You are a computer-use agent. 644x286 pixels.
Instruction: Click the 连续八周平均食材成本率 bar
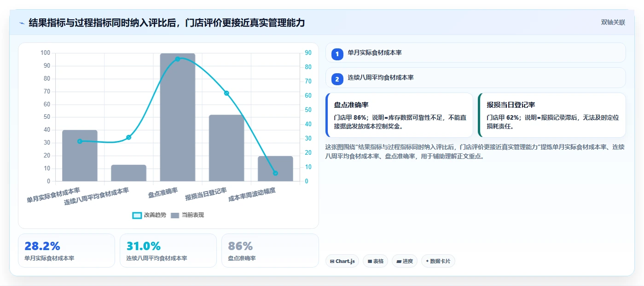[128, 173]
